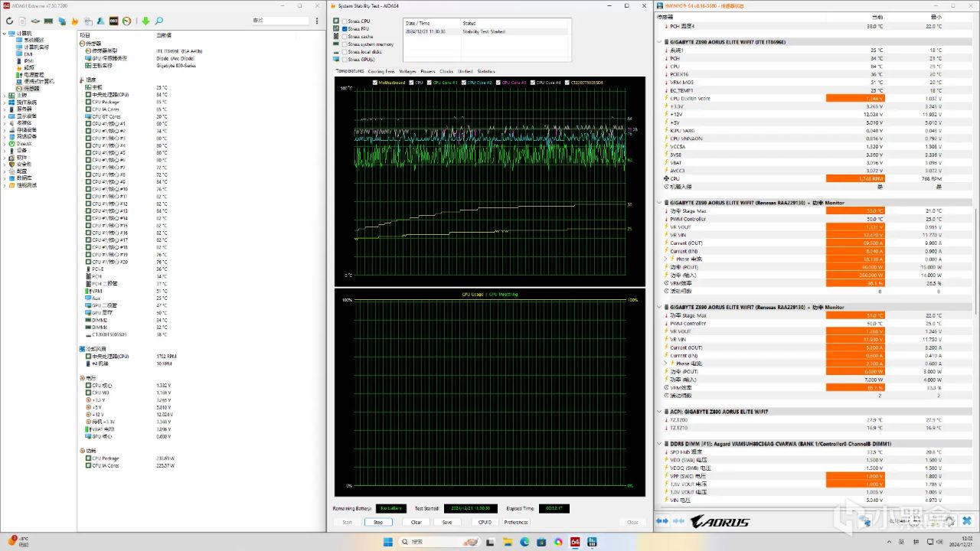Screen dimensions: 980x551
Task: Switch to the Unified tab
Action: pyautogui.click(x=465, y=71)
